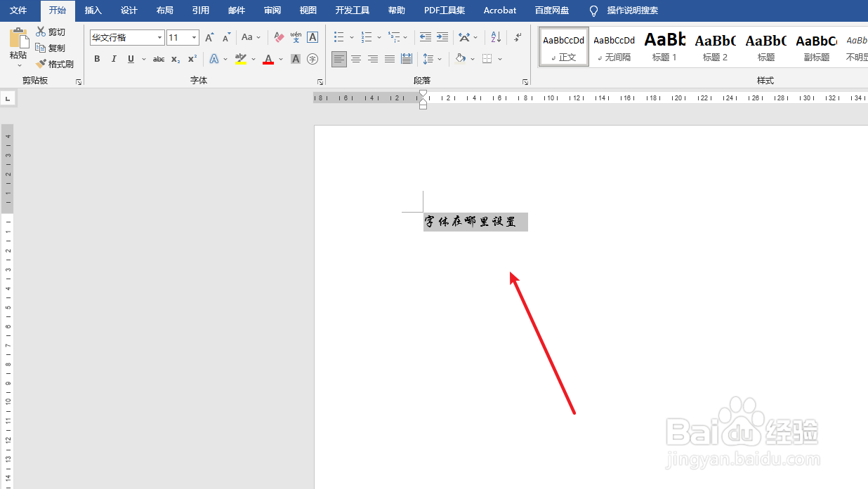The height and width of the screenshot is (489, 868).
Task: Increase font size with the grow font icon
Action: (x=209, y=37)
